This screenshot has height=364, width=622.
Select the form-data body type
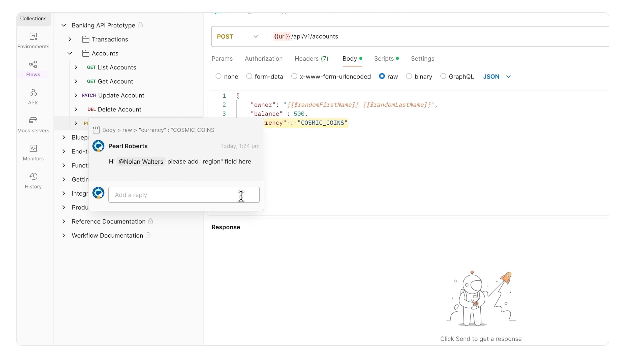pyautogui.click(x=249, y=76)
